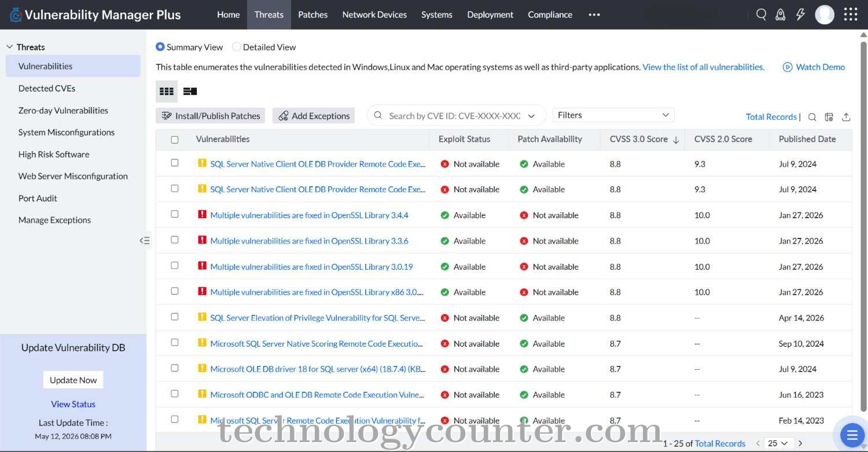The image size is (868, 452).
Task: Click the Watch Demo play icon
Action: coord(788,67)
